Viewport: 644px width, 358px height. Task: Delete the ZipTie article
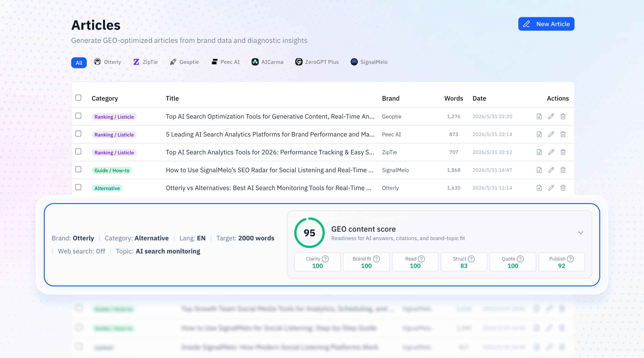tap(563, 152)
